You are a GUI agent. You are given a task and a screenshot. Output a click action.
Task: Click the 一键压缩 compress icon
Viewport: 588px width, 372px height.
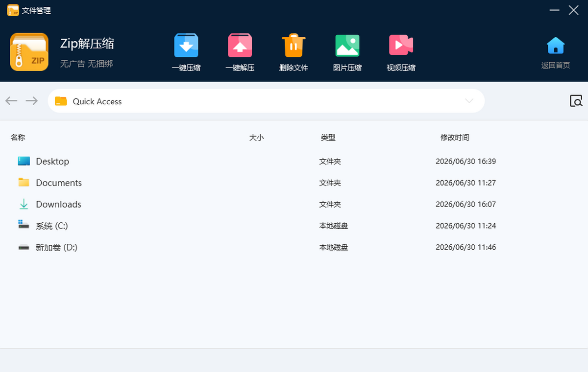pyautogui.click(x=186, y=46)
